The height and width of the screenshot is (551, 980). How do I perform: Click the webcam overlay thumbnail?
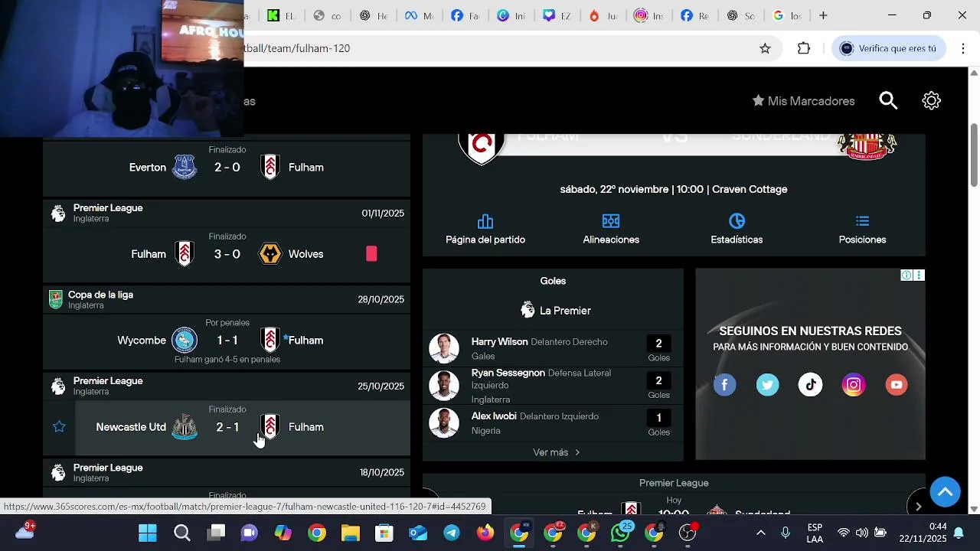click(122, 68)
